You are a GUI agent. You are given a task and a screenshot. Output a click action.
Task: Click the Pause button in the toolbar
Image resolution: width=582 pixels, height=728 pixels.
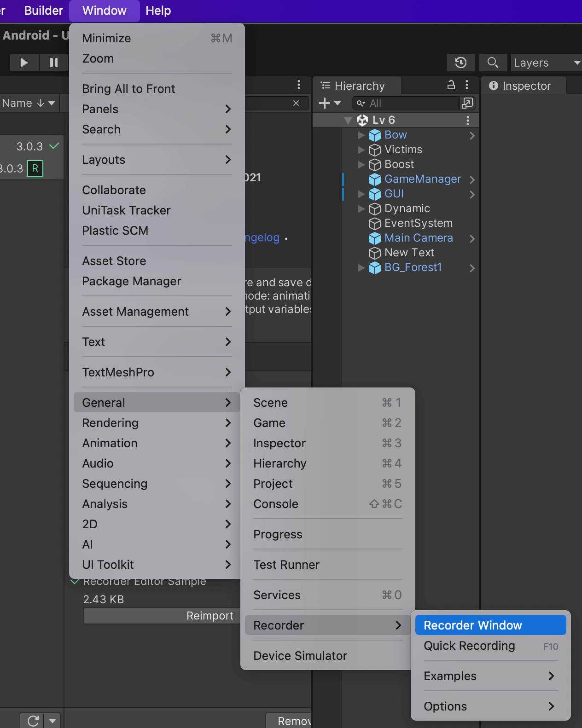point(54,62)
